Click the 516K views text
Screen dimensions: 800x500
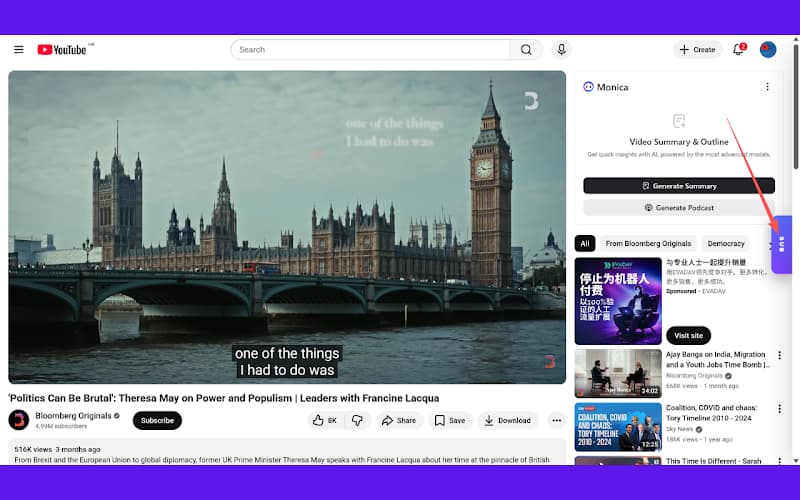[x=33, y=449]
